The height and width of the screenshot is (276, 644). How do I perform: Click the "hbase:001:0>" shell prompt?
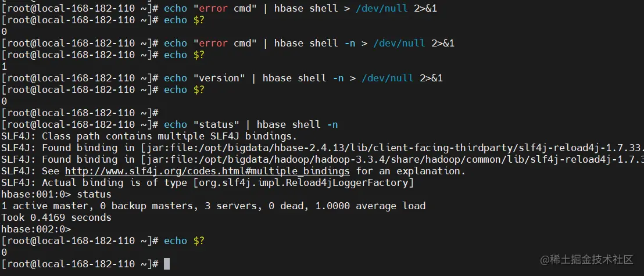pyautogui.click(x=36, y=194)
